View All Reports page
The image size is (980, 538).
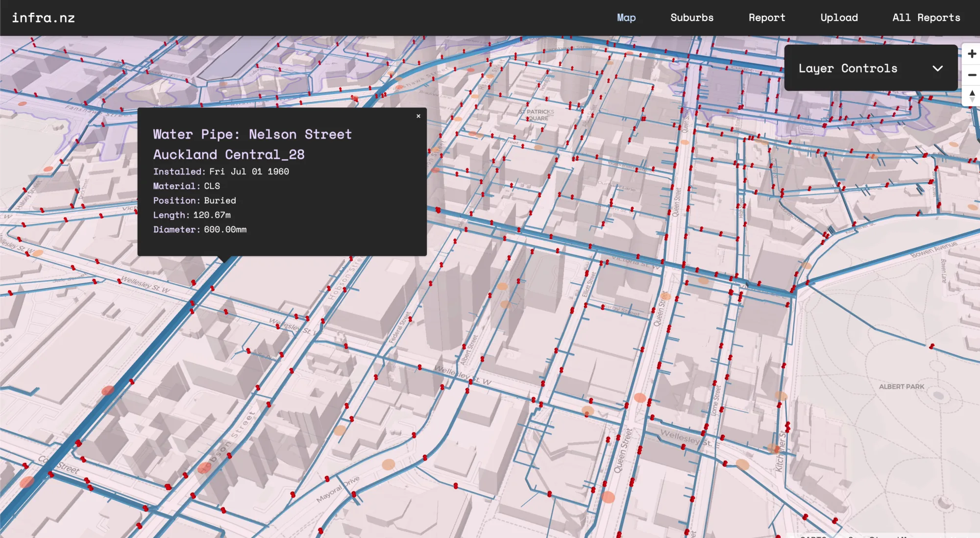click(926, 18)
